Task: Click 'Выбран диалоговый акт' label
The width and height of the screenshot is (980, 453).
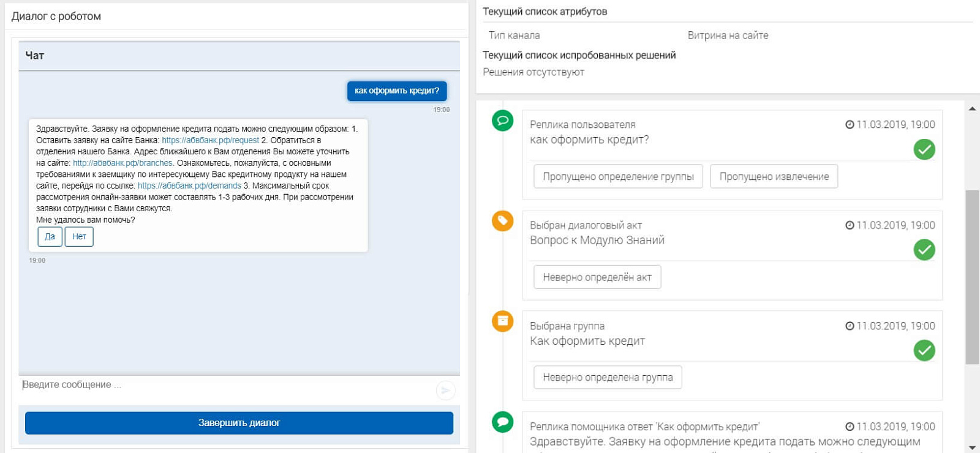Action: [x=586, y=225]
